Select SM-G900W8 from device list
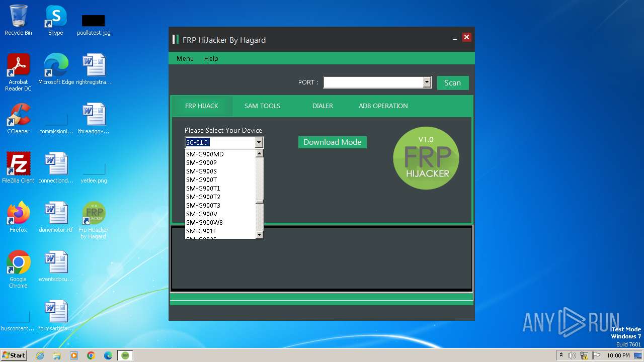This screenshot has width=644, height=362. (x=220, y=222)
